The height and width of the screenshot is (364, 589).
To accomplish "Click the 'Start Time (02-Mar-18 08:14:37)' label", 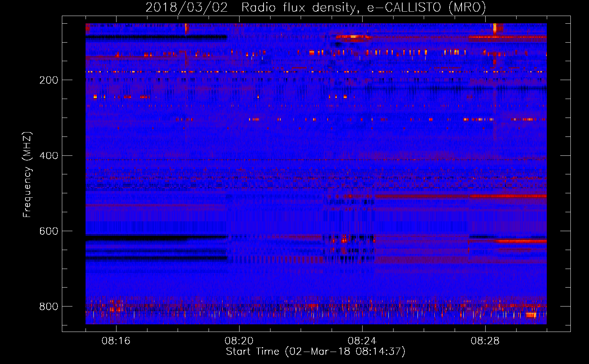I will coord(316,352).
